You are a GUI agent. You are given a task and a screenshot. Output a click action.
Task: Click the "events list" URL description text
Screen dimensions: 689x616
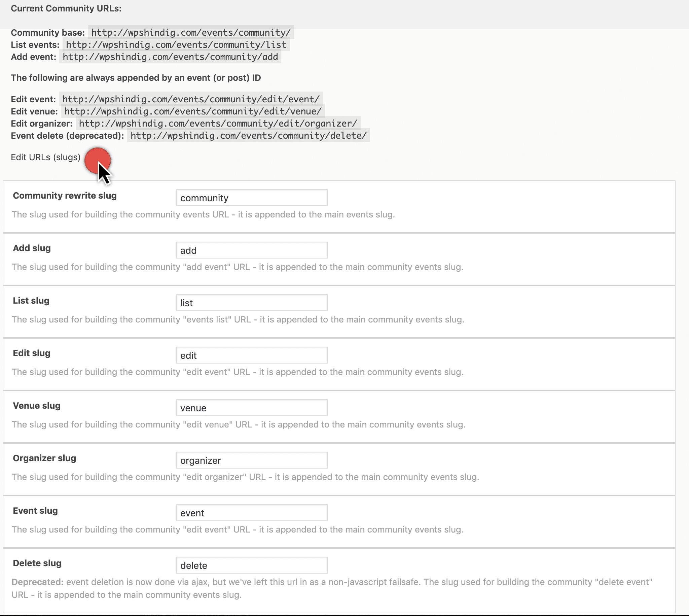coord(238,319)
